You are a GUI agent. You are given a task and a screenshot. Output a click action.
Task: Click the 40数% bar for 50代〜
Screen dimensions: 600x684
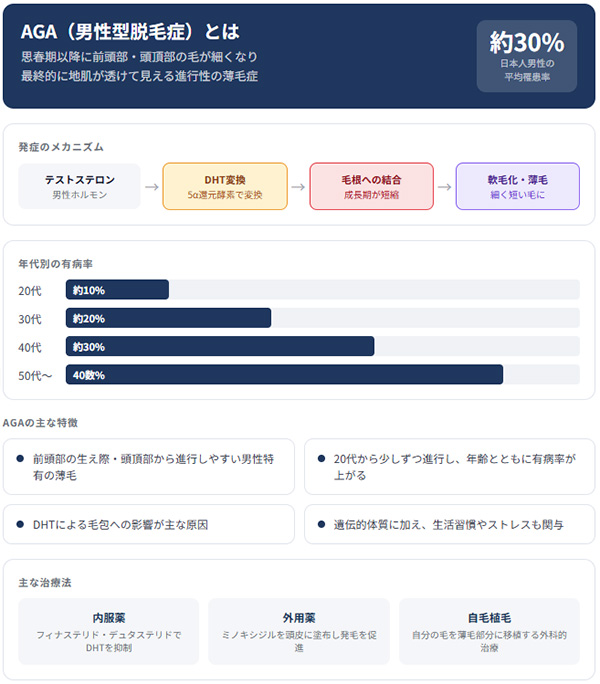click(x=284, y=375)
